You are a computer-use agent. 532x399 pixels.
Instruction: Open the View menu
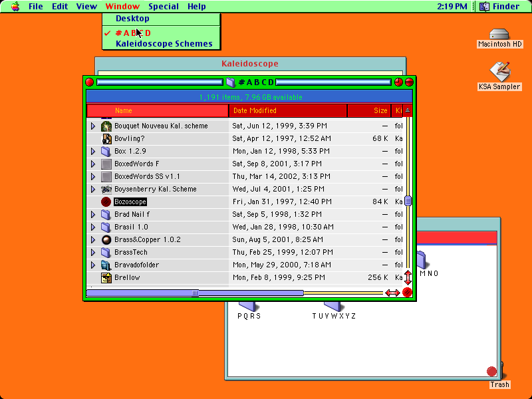point(86,6)
